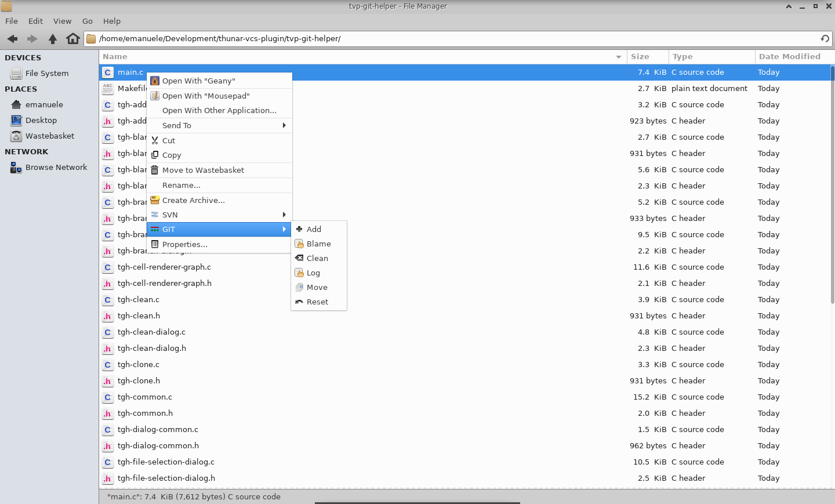Click the Geany application icon
This screenshot has height=504, width=835.
click(155, 81)
